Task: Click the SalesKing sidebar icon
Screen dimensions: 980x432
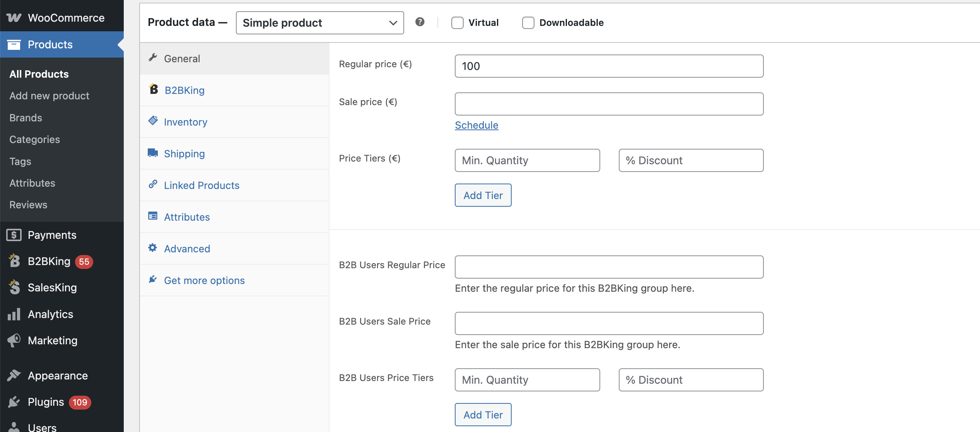Action: pos(14,287)
